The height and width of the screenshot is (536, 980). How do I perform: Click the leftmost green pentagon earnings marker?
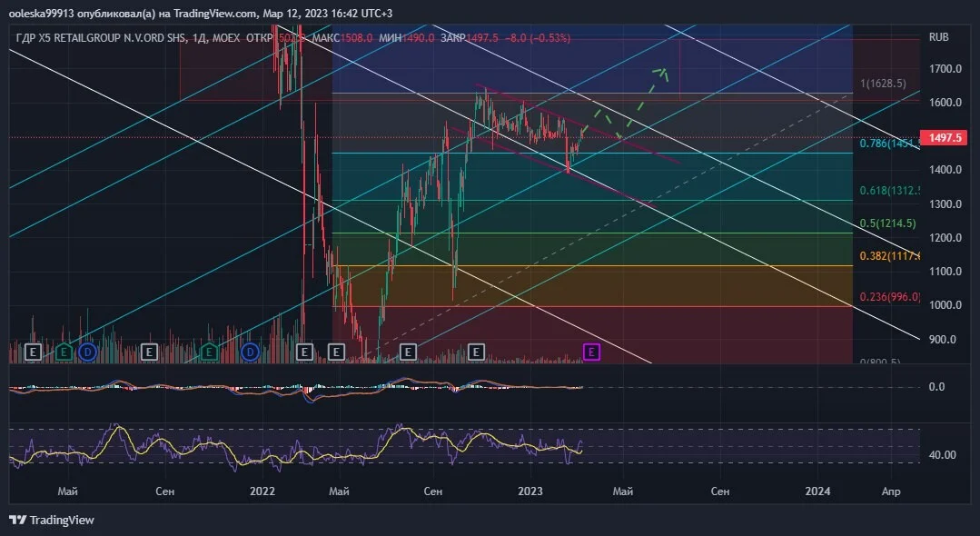(64, 352)
